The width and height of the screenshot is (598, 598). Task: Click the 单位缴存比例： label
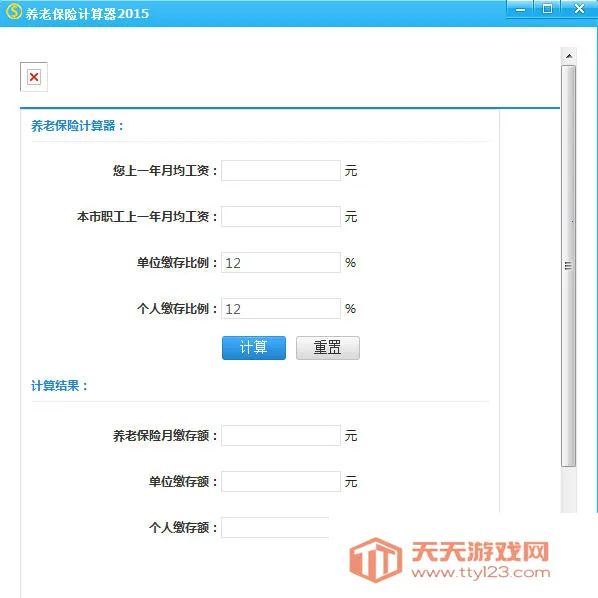pos(177,263)
